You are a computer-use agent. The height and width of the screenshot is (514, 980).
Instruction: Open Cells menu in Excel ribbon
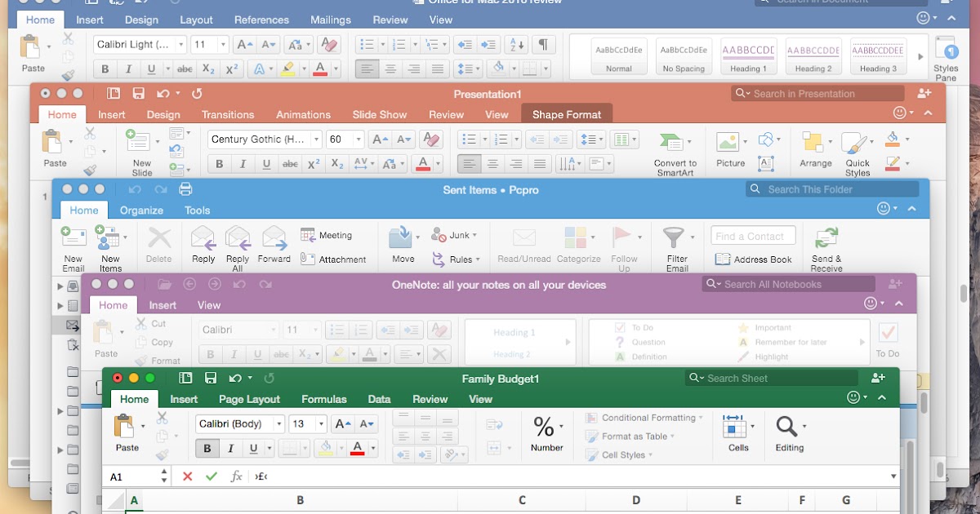coord(738,433)
